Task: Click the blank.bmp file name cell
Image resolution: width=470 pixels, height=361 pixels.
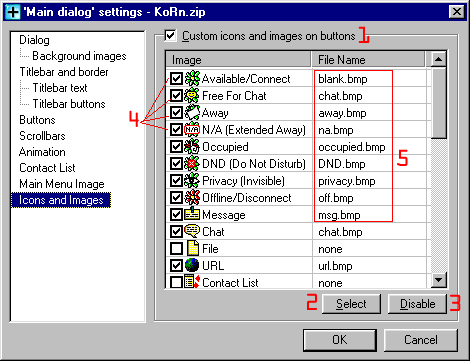Action: point(369,79)
